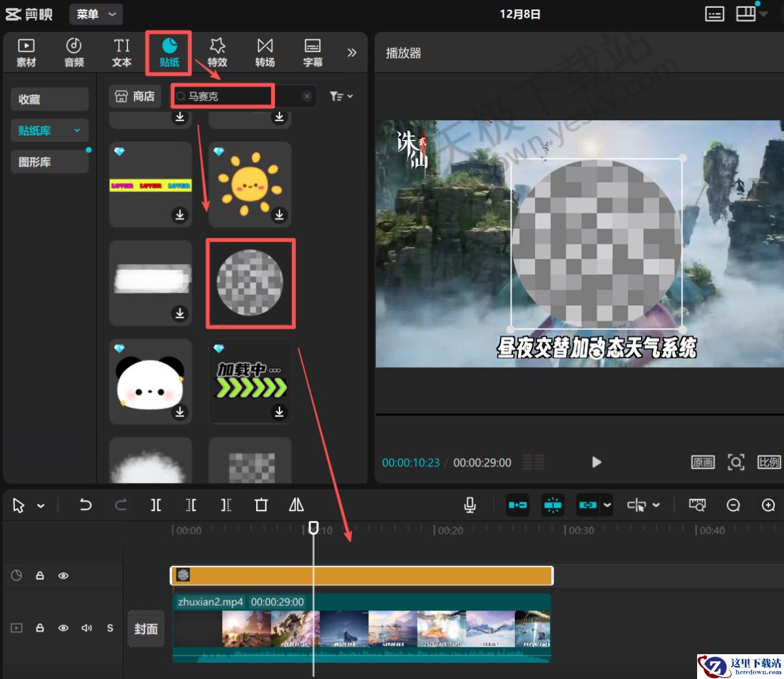784x679 pixels.
Task: Download the sun sticker
Action: coord(279,214)
